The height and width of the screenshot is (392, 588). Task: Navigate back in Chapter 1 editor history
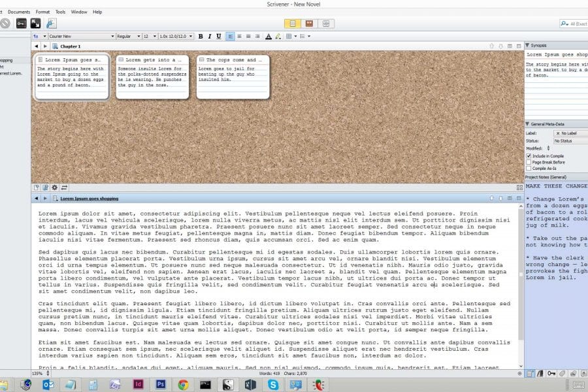(x=37, y=46)
